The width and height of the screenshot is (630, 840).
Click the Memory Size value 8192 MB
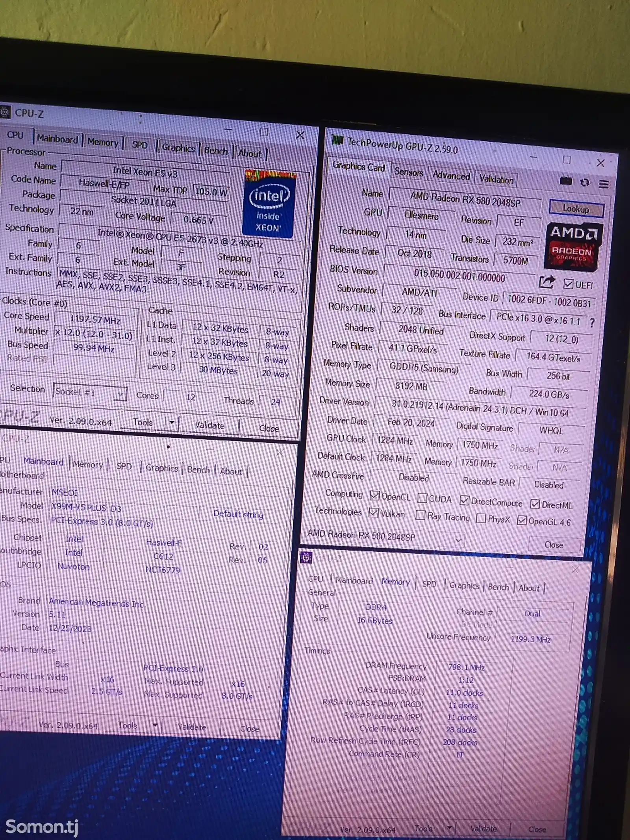pyautogui.click(x=411, y=386)
